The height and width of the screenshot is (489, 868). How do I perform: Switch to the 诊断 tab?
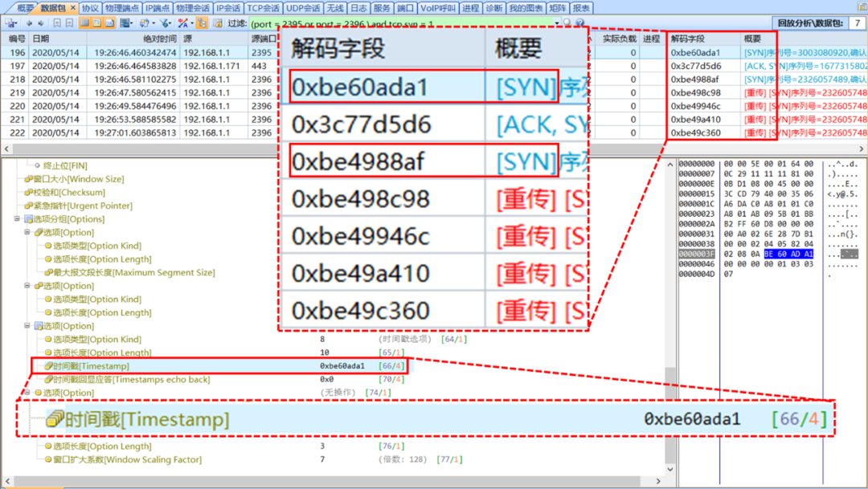[x=494, y=6]
